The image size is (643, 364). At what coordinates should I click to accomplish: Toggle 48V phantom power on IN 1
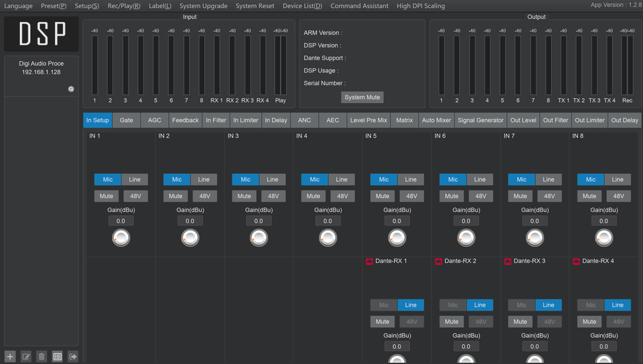pos(135,196)
